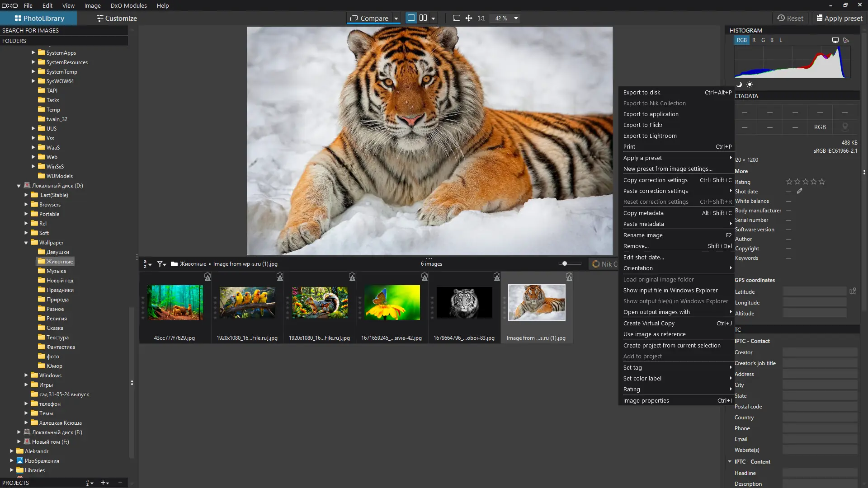Choose Export to Lightroom from context menu

point(650,136)
